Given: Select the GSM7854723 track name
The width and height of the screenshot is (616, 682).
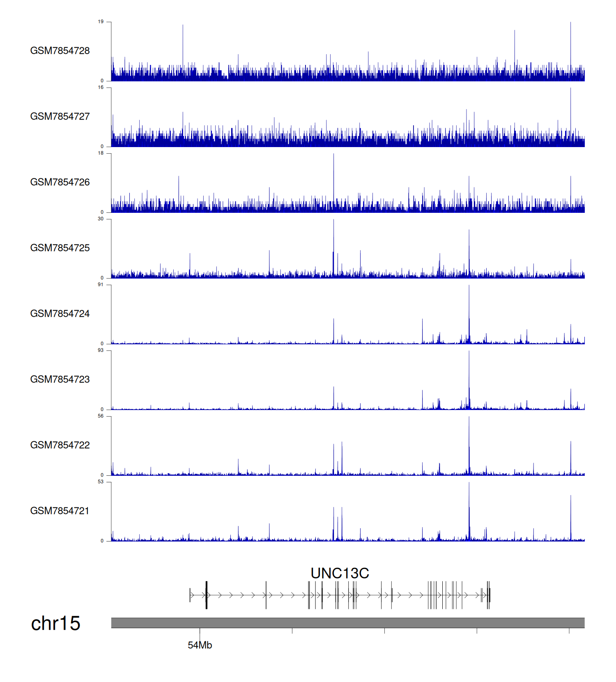Looking at the screenshot, I should pyautogui.click(x=60, y=379).
